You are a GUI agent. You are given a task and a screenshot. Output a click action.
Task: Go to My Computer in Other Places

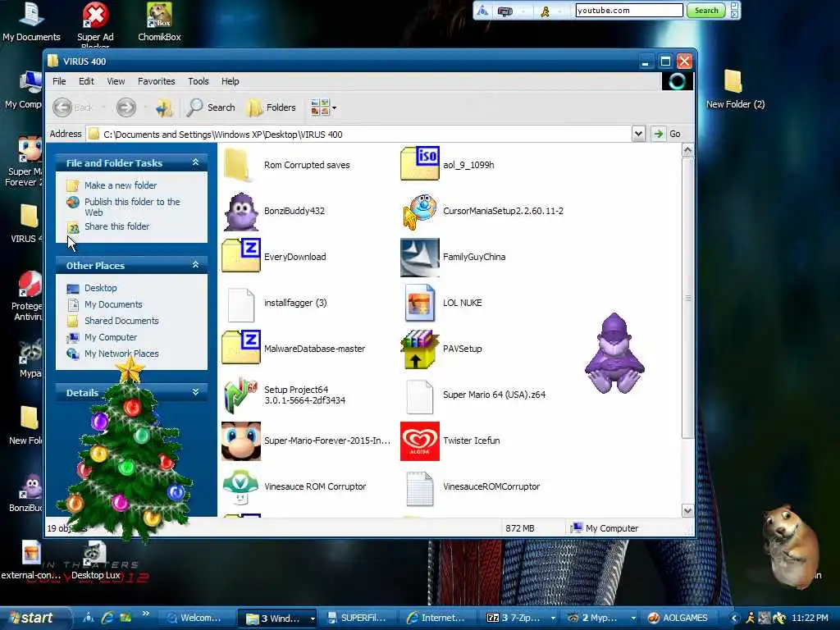coord(111,337)
